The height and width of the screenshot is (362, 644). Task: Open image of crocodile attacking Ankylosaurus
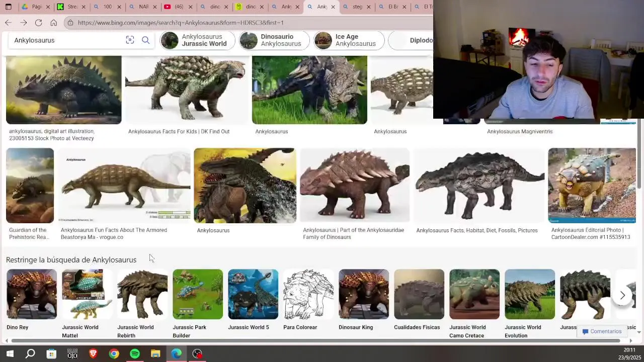coord(245,186)
